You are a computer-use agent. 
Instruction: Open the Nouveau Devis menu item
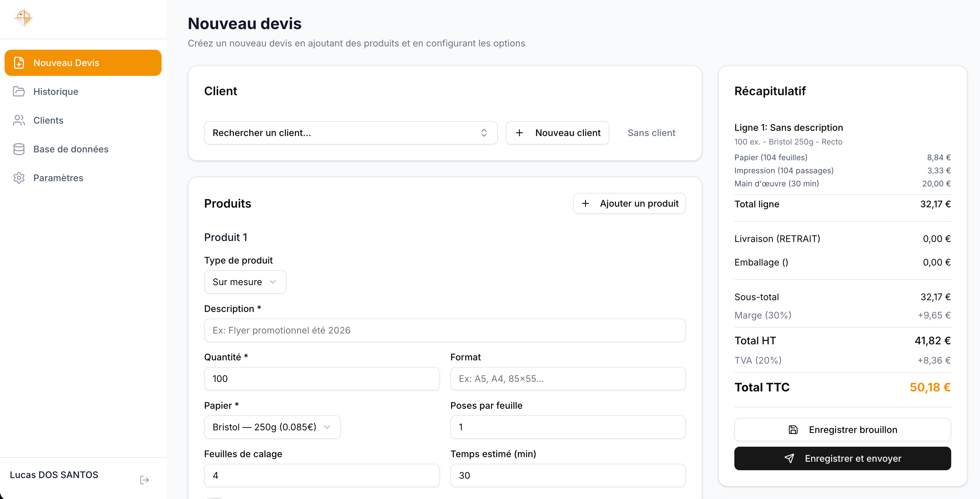83,63
